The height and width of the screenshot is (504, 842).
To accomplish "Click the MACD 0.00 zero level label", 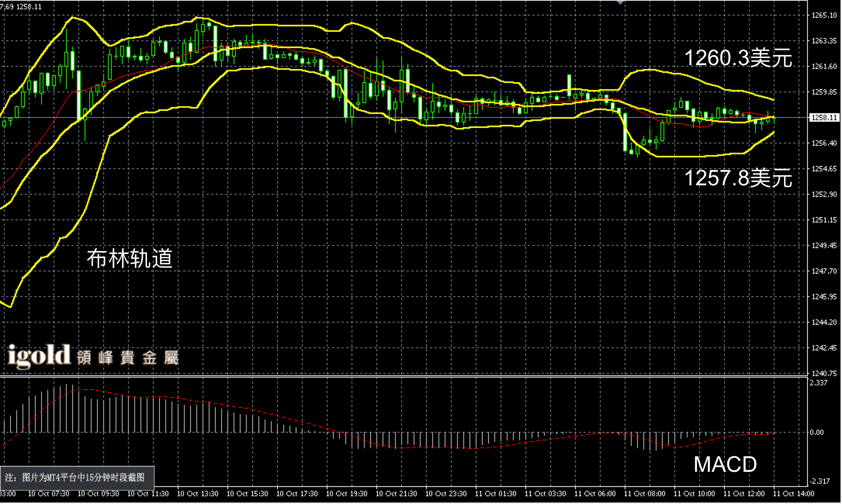I will (816, 433).
